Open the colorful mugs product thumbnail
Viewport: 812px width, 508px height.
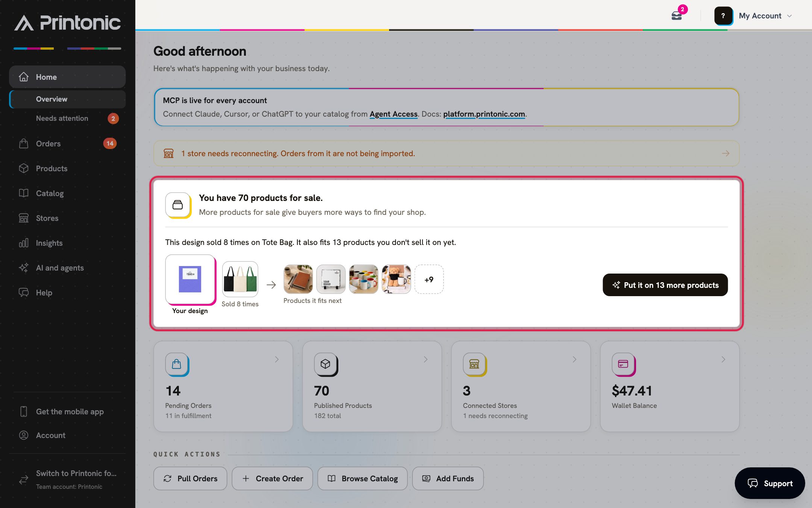[x=364, y=279]
